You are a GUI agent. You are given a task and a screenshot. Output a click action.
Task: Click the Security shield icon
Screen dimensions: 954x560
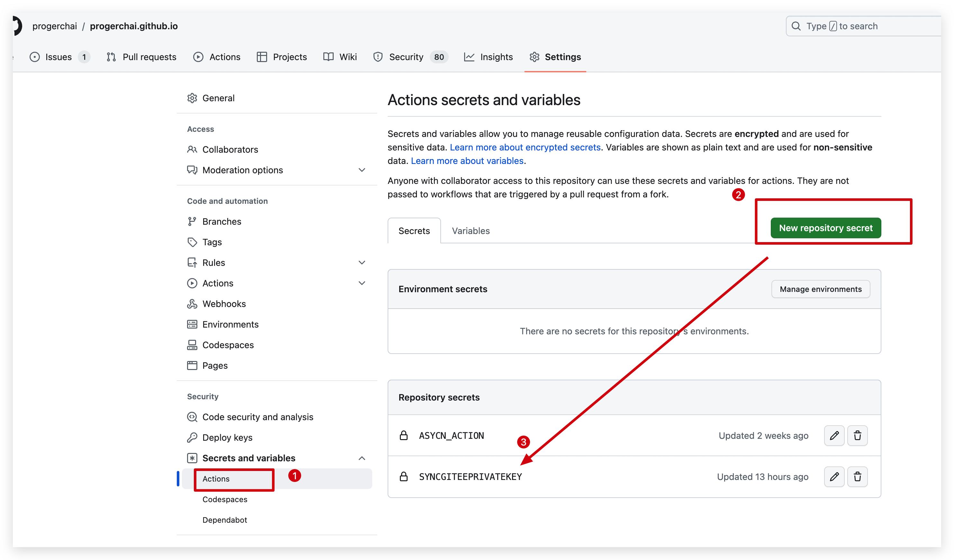(x=378, y=57)
